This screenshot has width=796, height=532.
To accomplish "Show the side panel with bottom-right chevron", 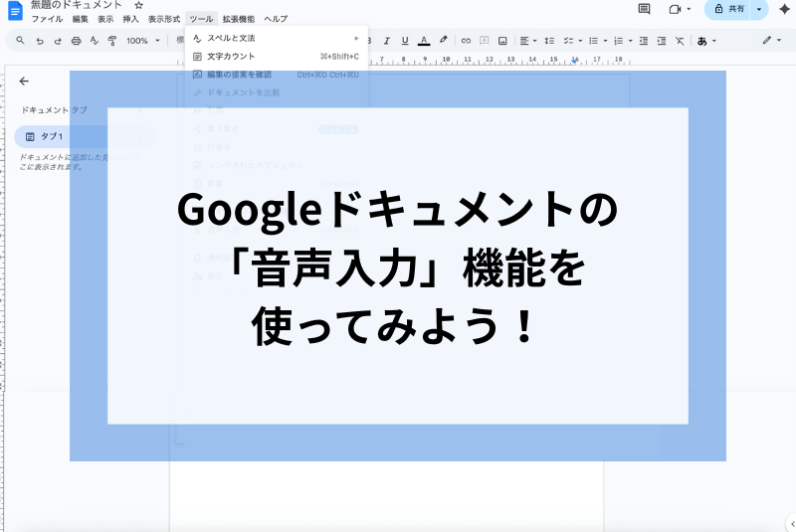I will 792,524.
